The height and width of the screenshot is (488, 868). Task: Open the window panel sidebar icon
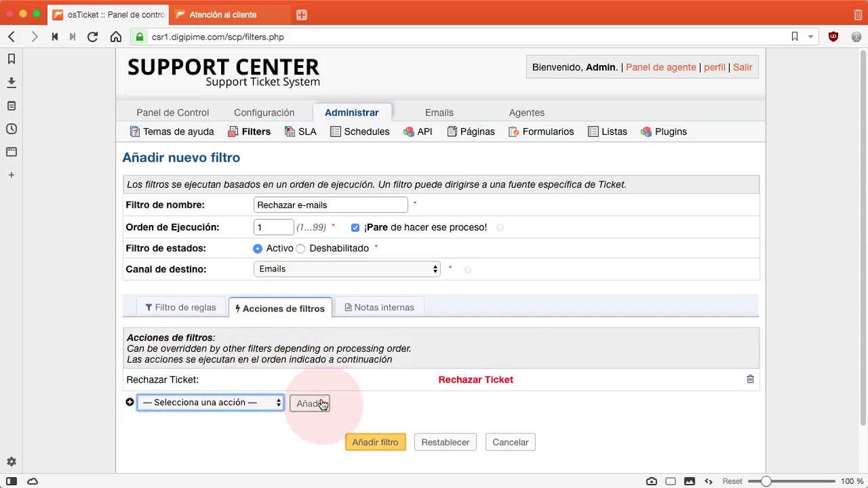[x=12, y=152]
